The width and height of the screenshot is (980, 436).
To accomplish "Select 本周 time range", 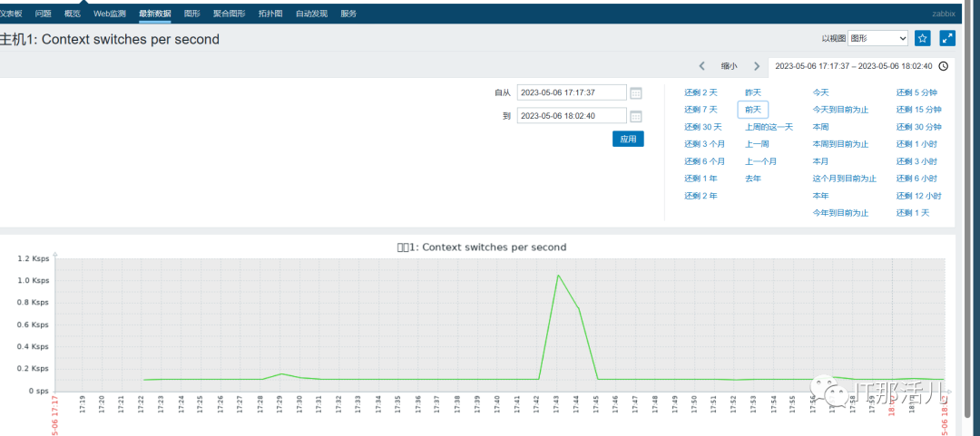I will [x=820, y=127].
